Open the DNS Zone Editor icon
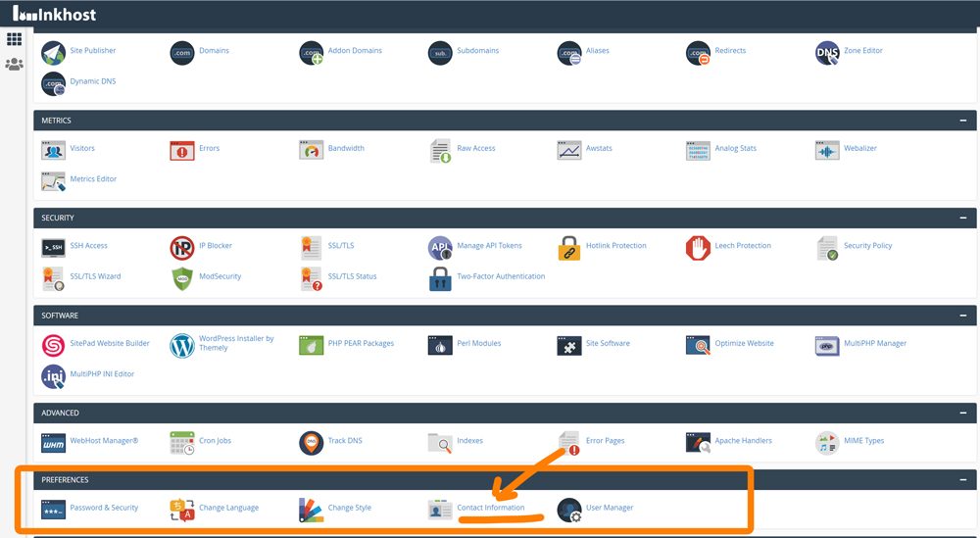Image resolution: width=980 pixels, height=538 pixels. click(x=827, y=53)
